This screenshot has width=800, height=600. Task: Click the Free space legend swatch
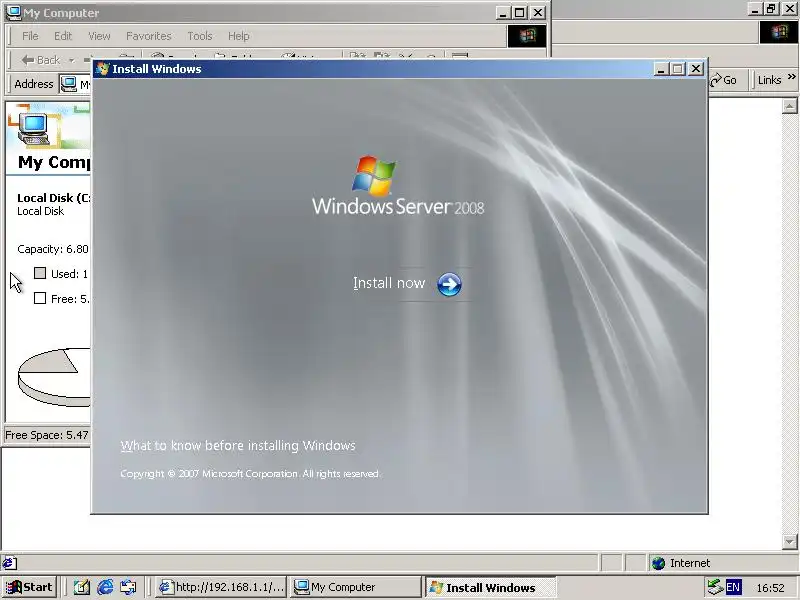pos(40,298)
